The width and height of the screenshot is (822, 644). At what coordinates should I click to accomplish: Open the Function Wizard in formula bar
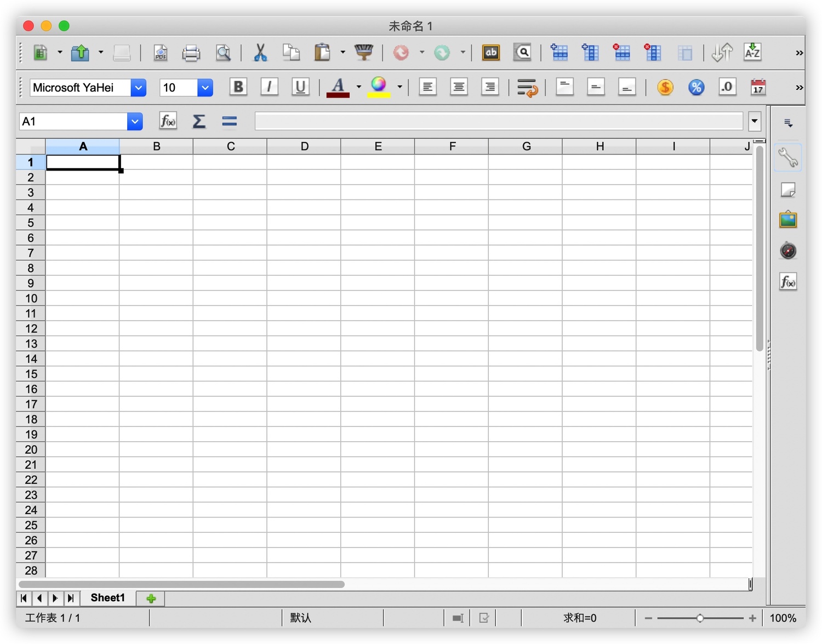(x=168, y=121)
